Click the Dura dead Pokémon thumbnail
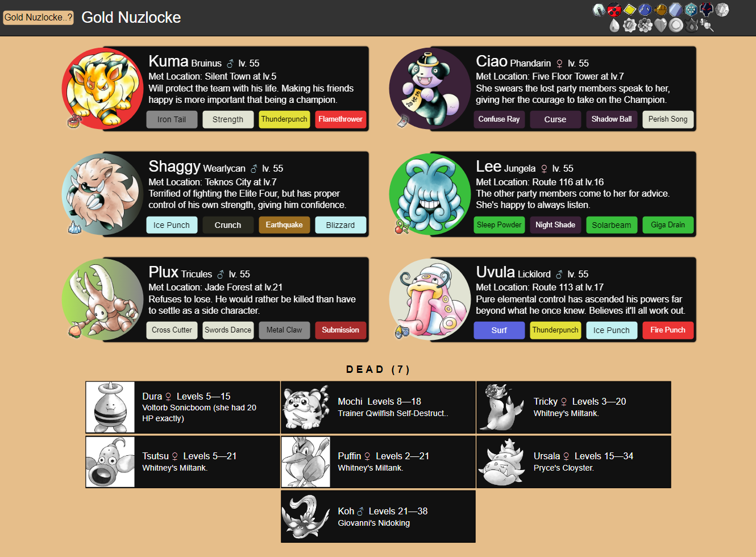Screen dimensions: 756x557 click(110, 408)
